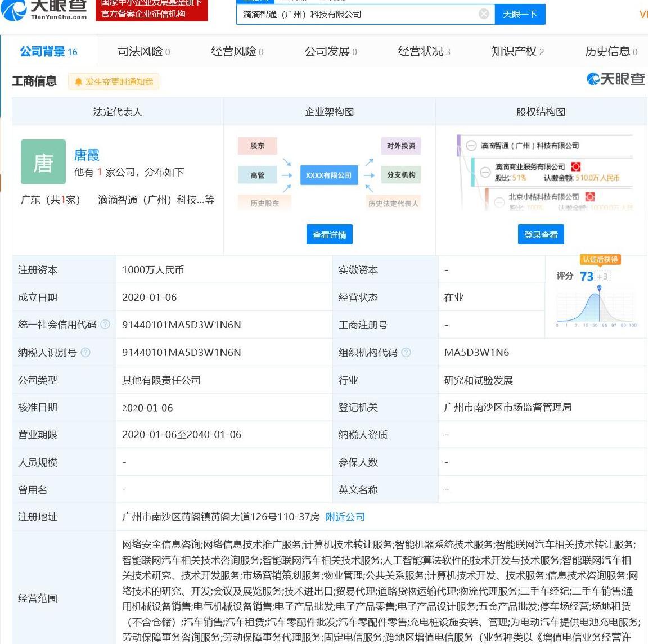This screenshot has height=644, width=648.
Task: Click 滴滴智通（广州）科技...等 company link
Action: [156, 200]
